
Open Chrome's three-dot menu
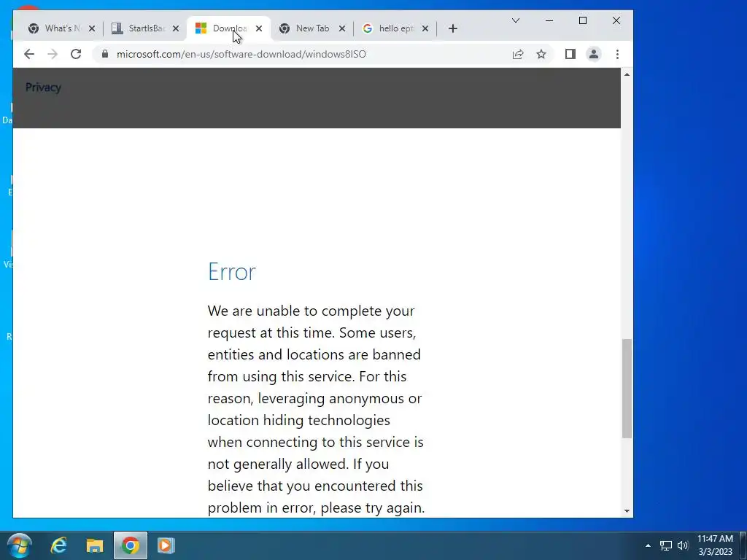click(617, 54)
